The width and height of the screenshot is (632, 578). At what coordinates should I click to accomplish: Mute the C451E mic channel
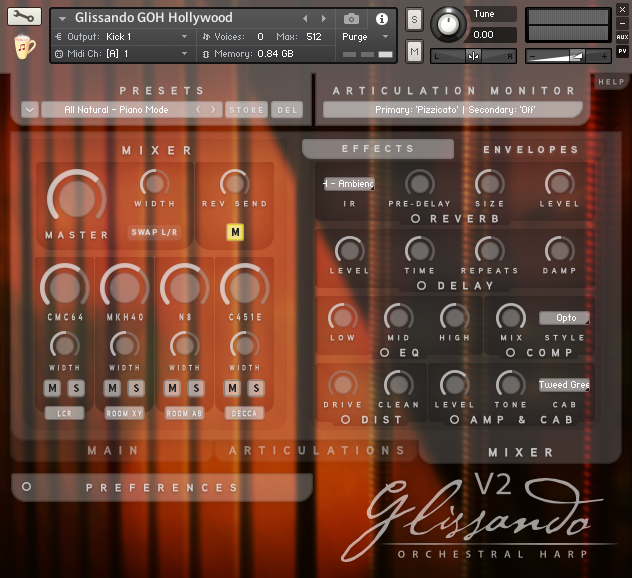(233, 388)
